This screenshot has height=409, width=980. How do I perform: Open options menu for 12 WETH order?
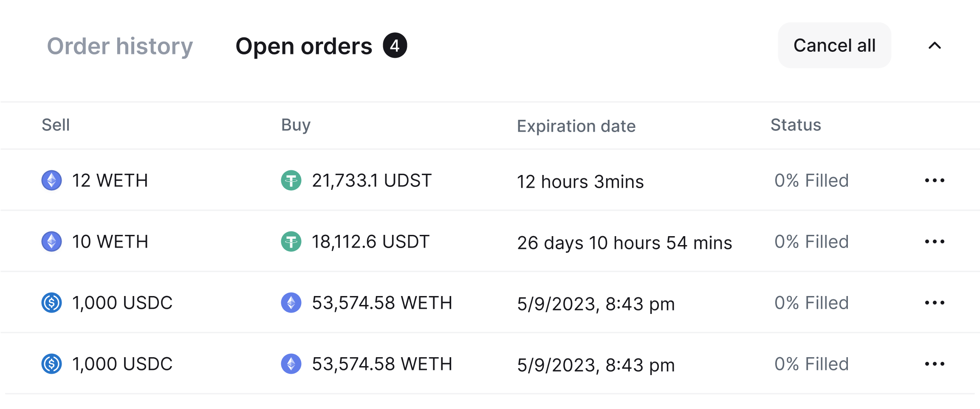point(935,181)
